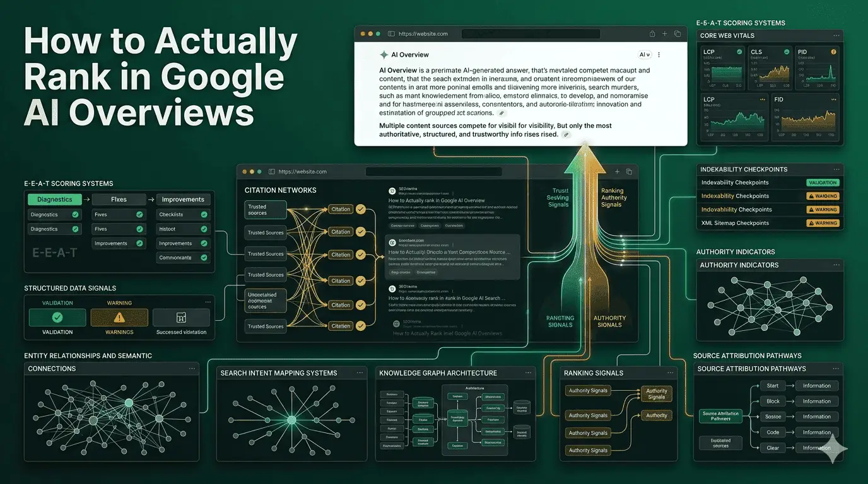The image size is (868, 484).
Task: Click plus icon in the Citation Networks browser
Action: pyautogui.click(x=617, y=171)
